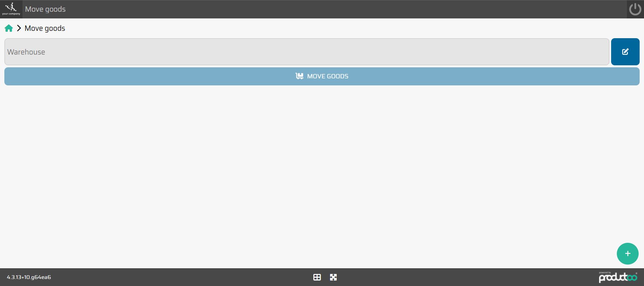644x286 pixels.
Task: Click the Productoo logo in footer
Action: pyautogui.click(x=618, y=278)
